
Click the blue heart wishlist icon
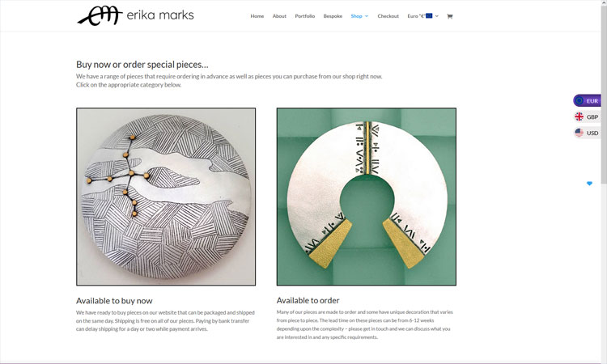589,184
